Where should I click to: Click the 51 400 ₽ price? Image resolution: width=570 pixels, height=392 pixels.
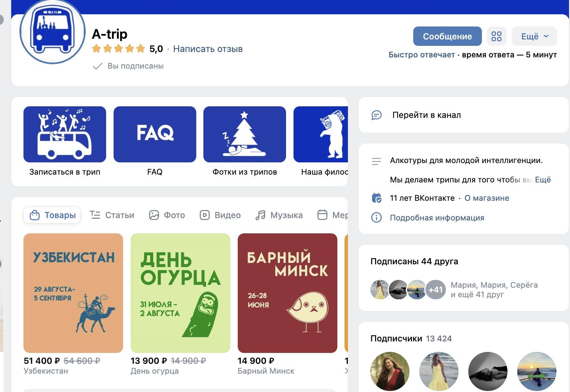pos(42,361)
